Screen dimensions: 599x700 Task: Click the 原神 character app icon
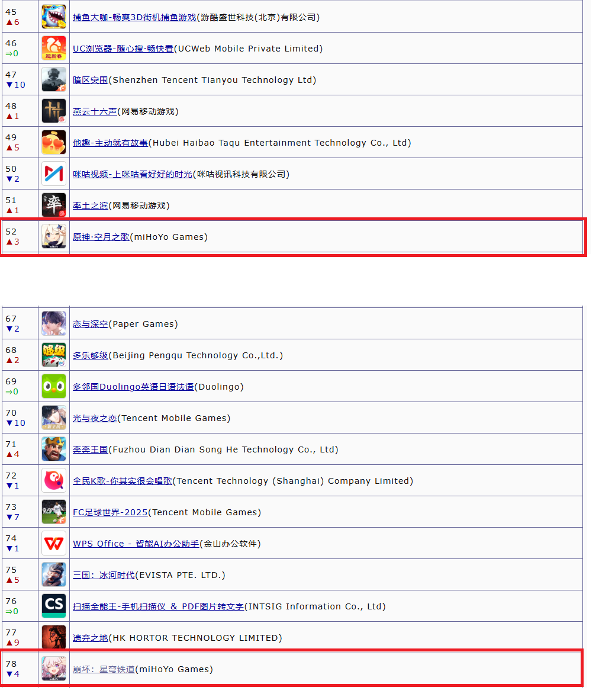[x=54, y=237]
